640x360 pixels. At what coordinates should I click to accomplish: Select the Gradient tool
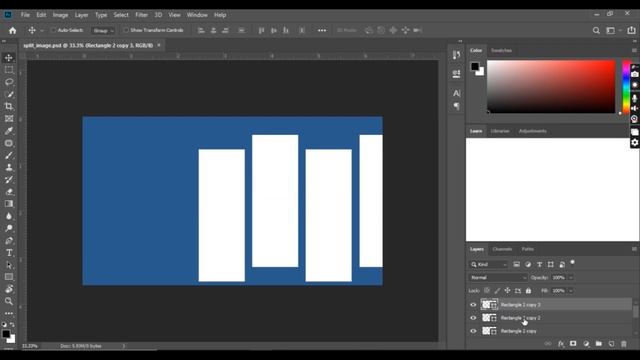(9, 204)
